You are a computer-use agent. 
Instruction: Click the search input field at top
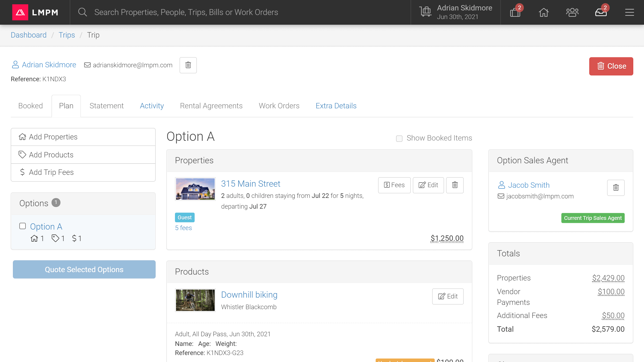186,12
